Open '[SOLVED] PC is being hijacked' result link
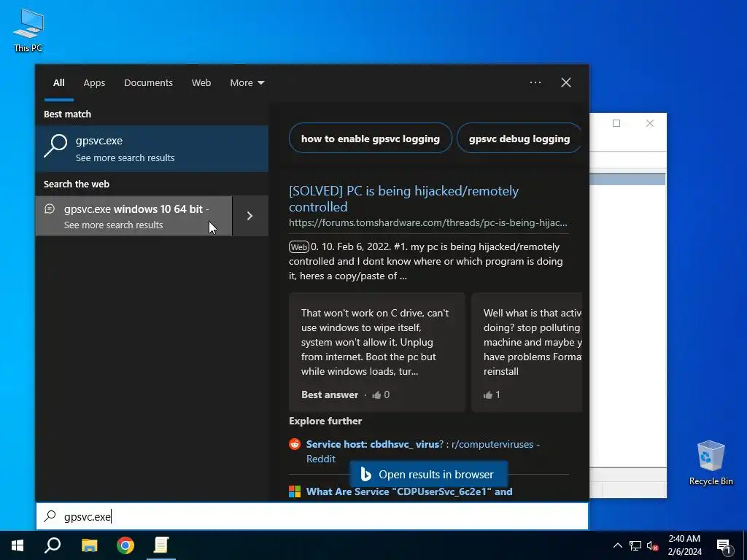This screenshot has height=560, width=747. 403,198
